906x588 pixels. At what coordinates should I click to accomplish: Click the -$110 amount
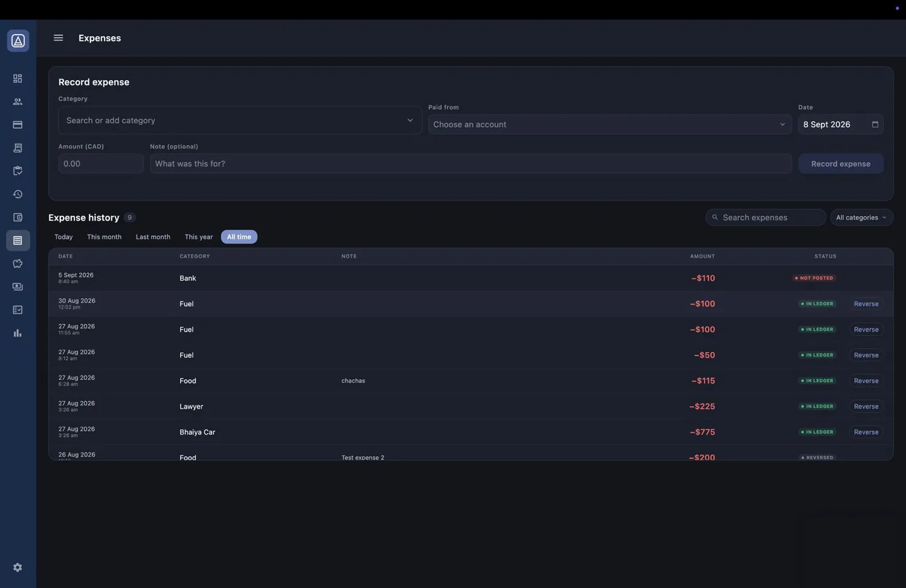(x=703, y=278)
